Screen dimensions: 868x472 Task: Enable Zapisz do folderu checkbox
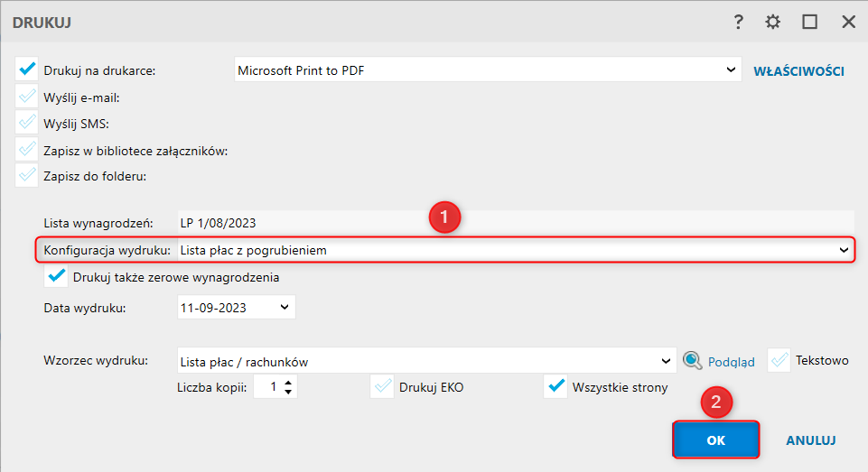point(27,176)
